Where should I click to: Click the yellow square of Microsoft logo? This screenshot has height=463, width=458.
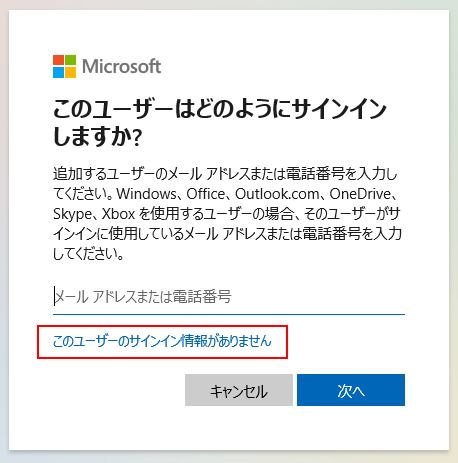[x=70, y=72]
